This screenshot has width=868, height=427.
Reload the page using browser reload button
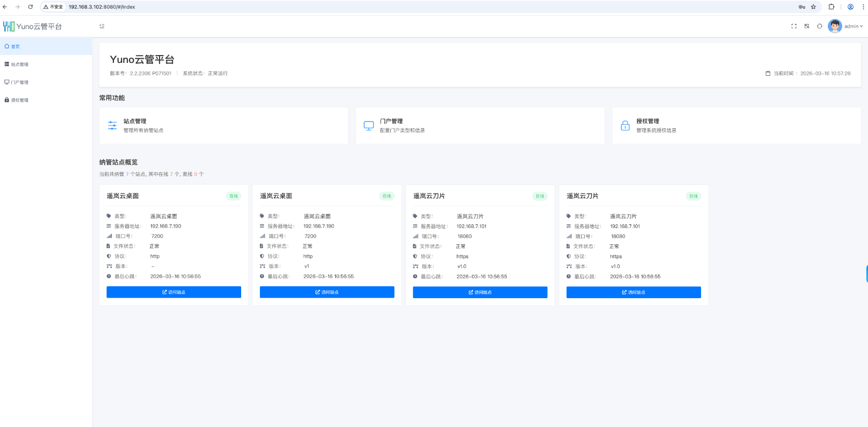(x=30, y=7)
